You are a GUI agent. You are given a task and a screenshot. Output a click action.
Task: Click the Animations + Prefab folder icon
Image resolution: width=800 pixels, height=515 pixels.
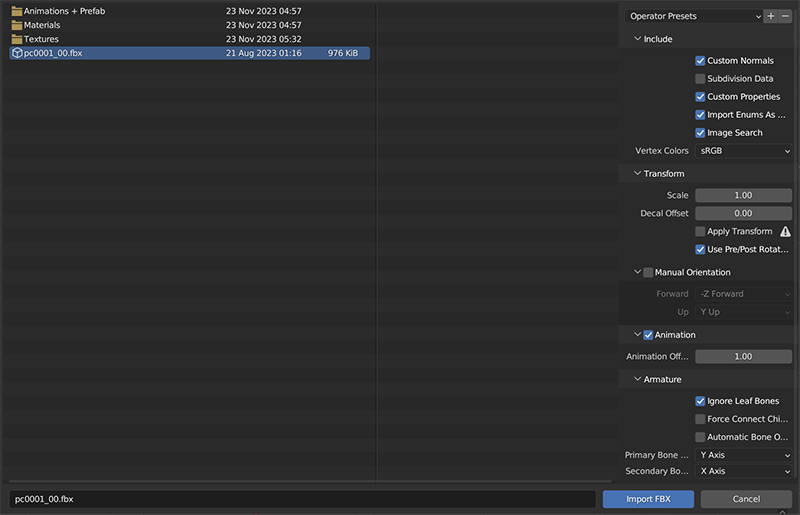click(16, 11)
